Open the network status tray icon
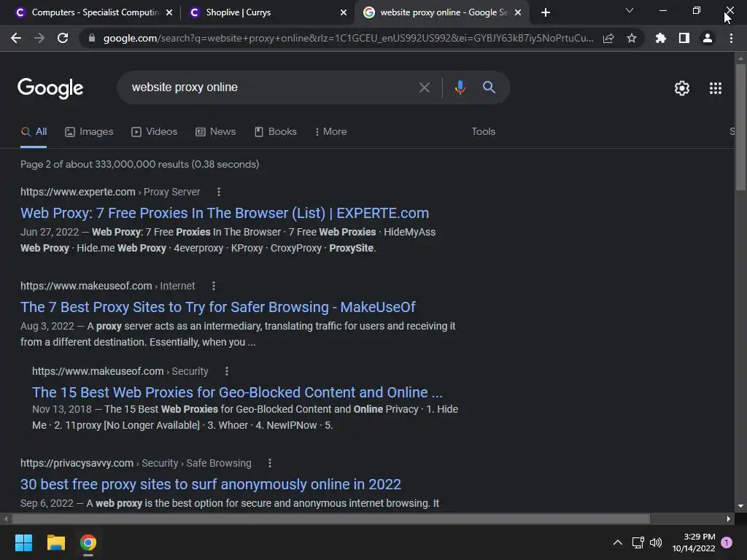This screenshot has height=560, width=747. point(638,542)
